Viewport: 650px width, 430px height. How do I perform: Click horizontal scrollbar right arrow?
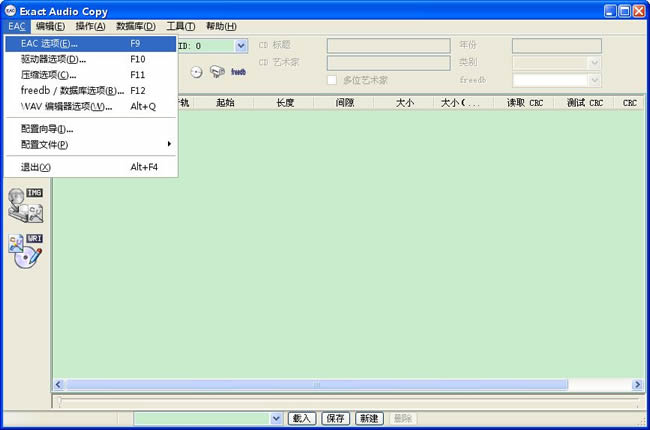637,385
